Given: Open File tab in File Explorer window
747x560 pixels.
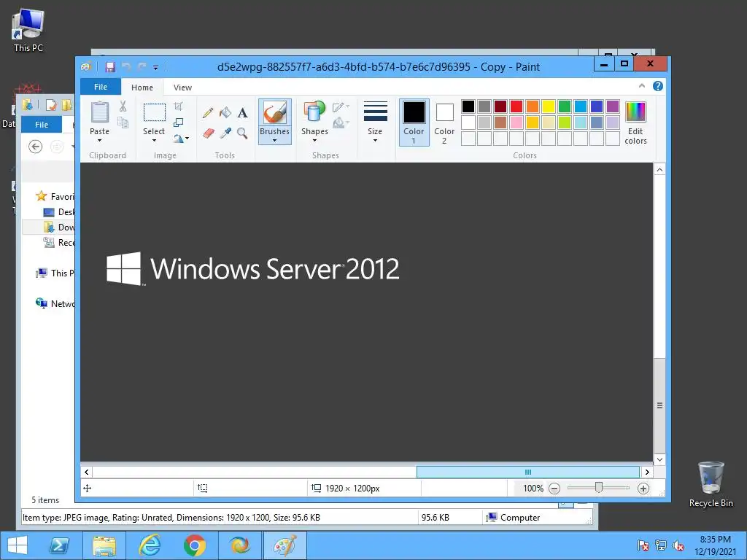Looking at the screenshot, I should (x=42, y=124).
